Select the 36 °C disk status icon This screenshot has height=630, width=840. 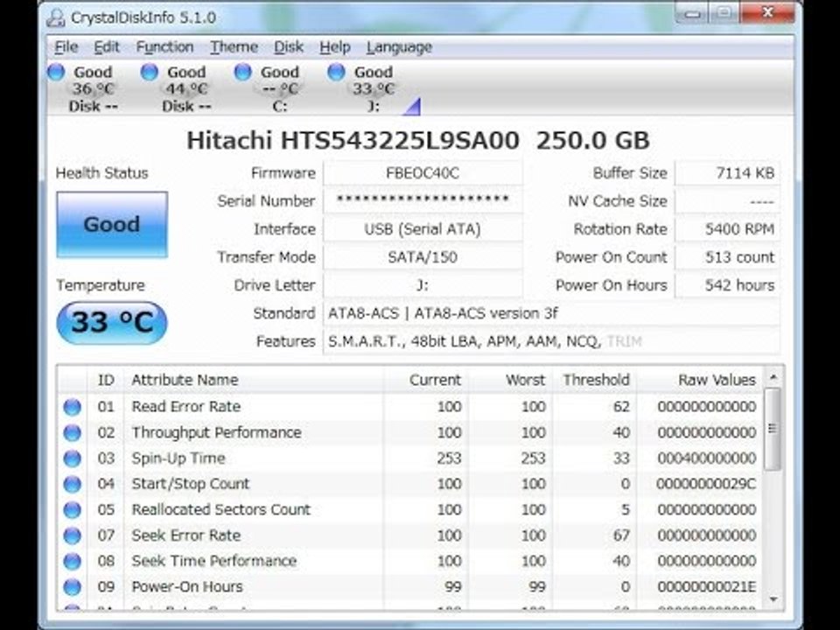pos(56,73)
